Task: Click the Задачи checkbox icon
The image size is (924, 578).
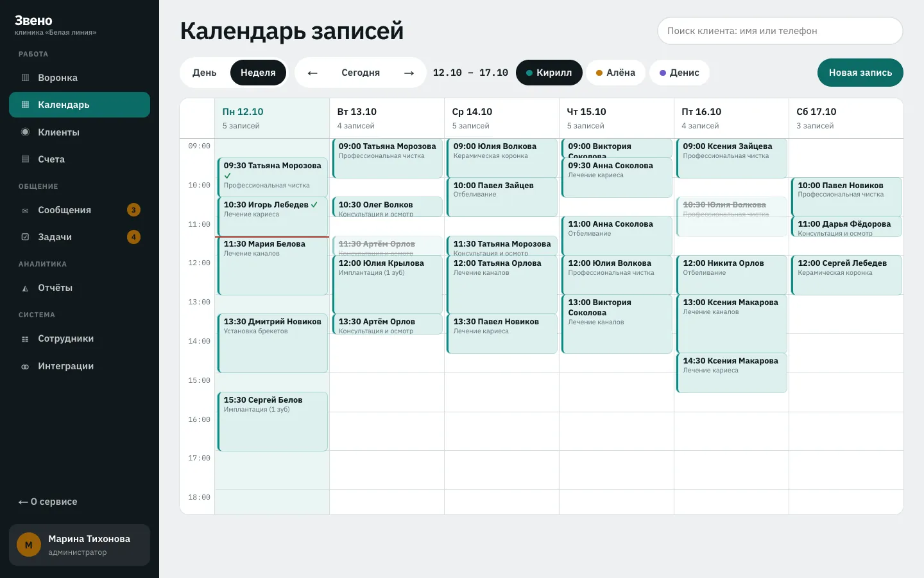Action: coord(25,237)
